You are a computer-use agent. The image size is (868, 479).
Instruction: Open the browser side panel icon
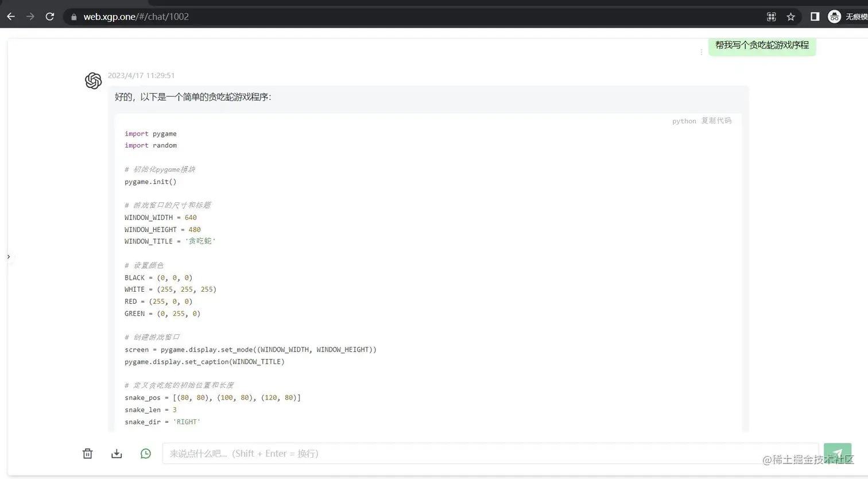[815, 17]
